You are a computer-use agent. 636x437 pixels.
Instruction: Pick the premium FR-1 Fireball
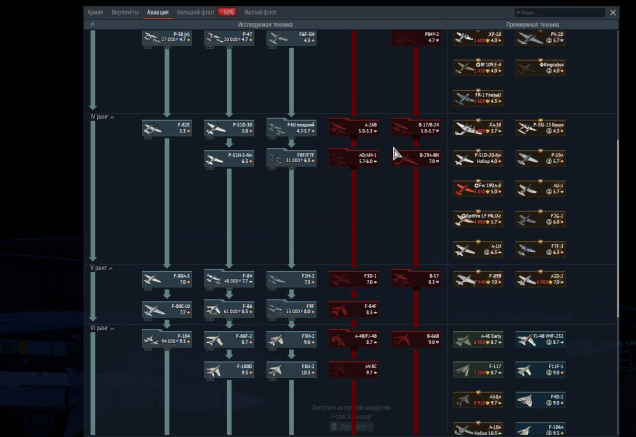click(x=476, y=99)
